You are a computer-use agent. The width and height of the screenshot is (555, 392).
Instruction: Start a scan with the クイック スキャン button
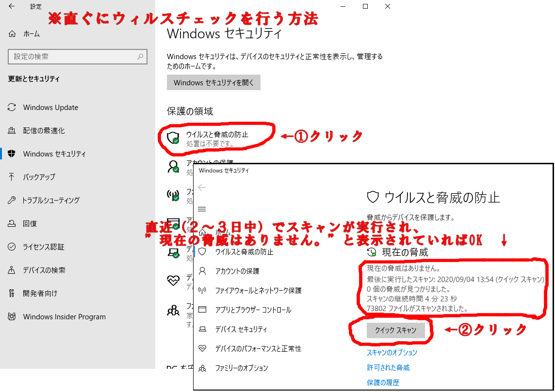coord(395,330)
